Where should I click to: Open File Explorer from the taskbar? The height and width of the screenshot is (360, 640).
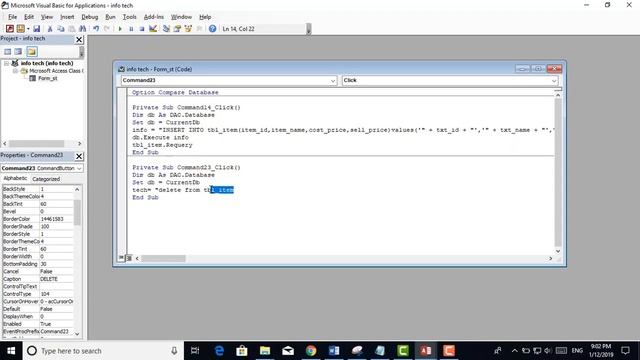(265, 351)
